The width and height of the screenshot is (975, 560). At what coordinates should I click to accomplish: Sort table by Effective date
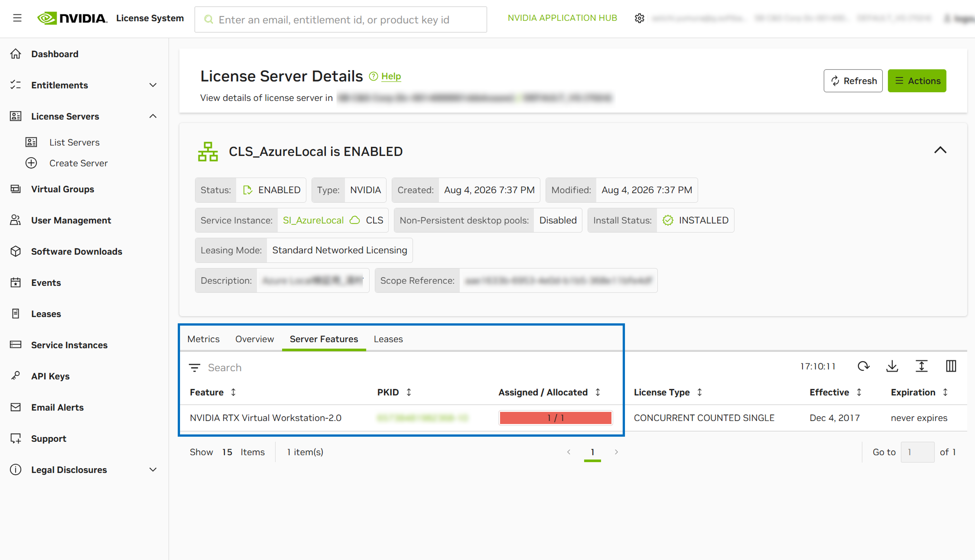click(859, 392)
